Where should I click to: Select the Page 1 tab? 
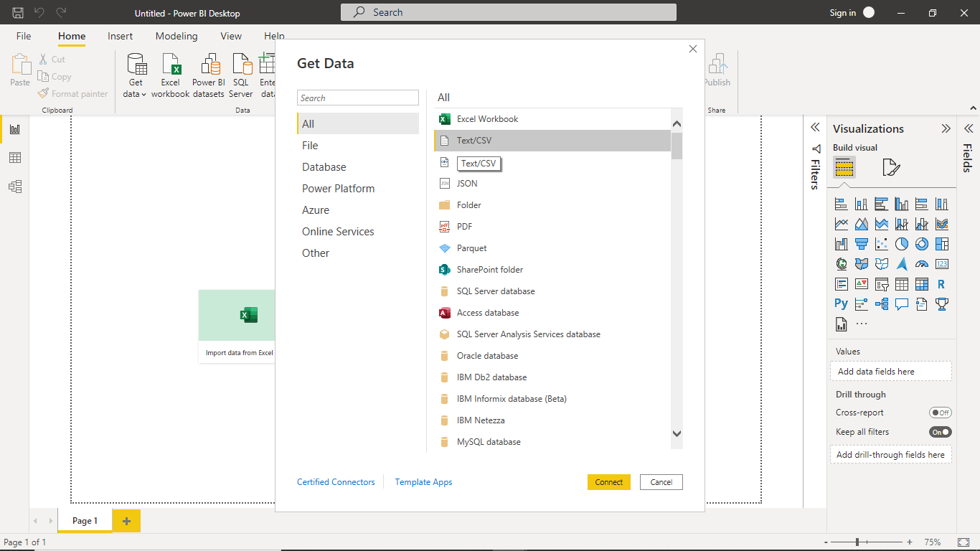point(84,520)
